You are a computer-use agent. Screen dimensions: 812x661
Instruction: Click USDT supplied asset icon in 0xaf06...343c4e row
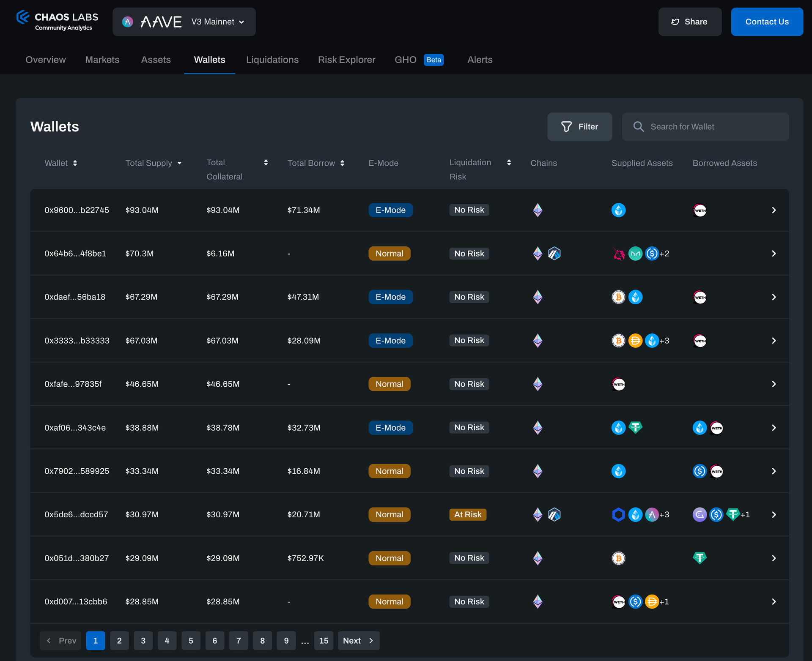635,428
